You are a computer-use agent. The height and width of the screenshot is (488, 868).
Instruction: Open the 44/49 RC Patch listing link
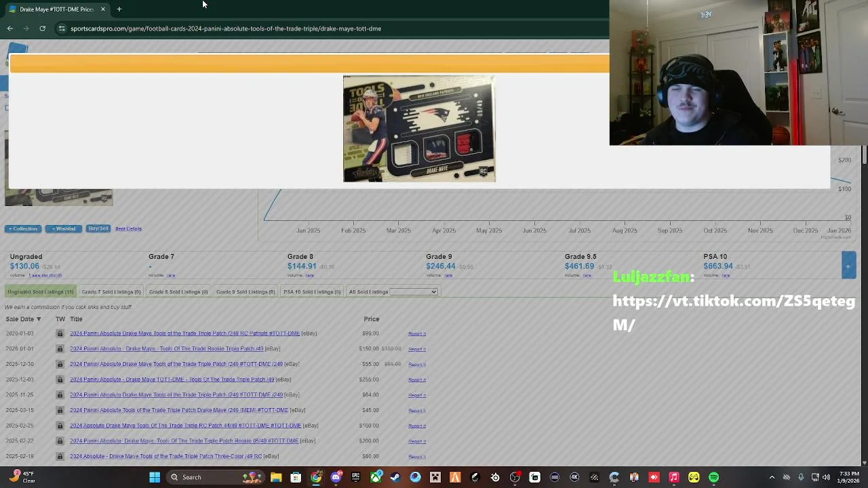pos(186,426)
